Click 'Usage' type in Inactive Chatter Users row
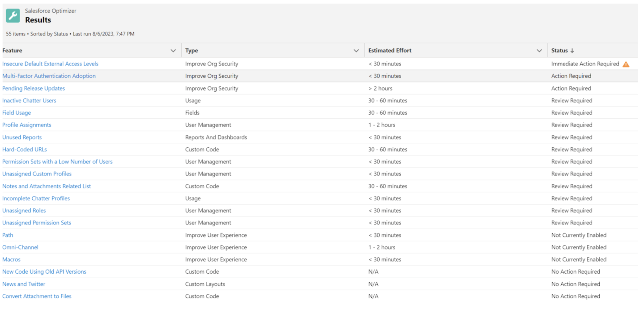 [193, 101]
